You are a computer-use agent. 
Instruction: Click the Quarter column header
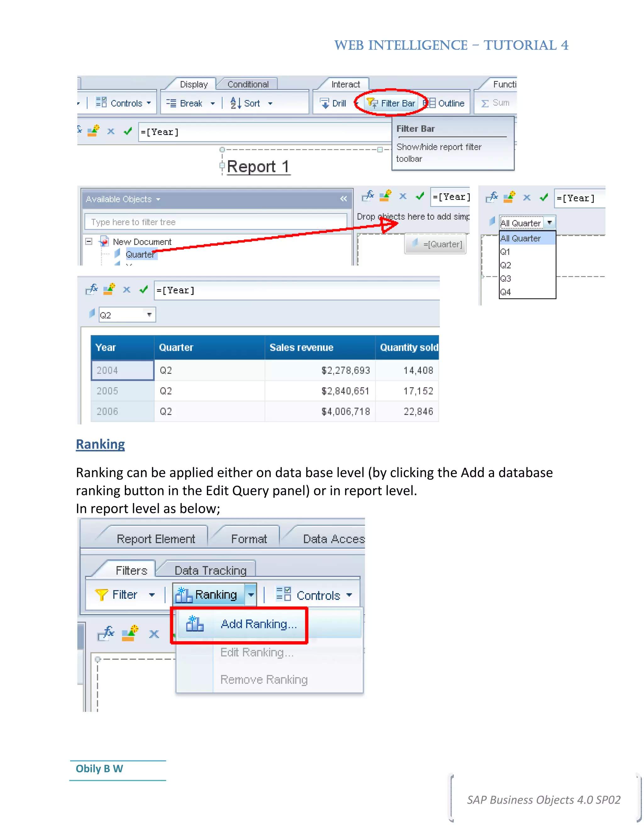209,347
